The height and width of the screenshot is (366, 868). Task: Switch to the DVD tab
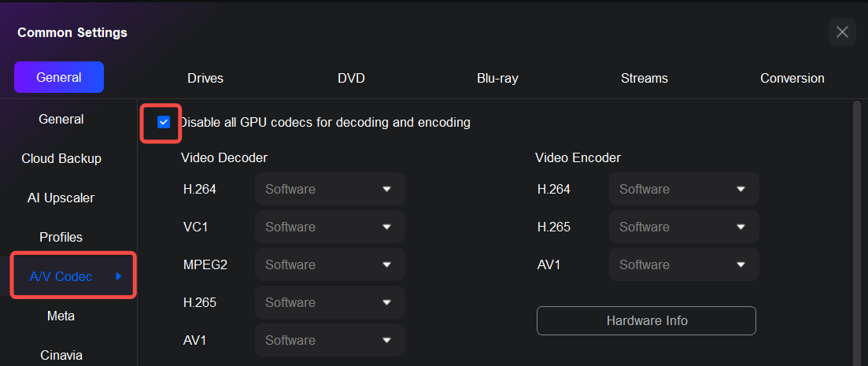[351, 78]
